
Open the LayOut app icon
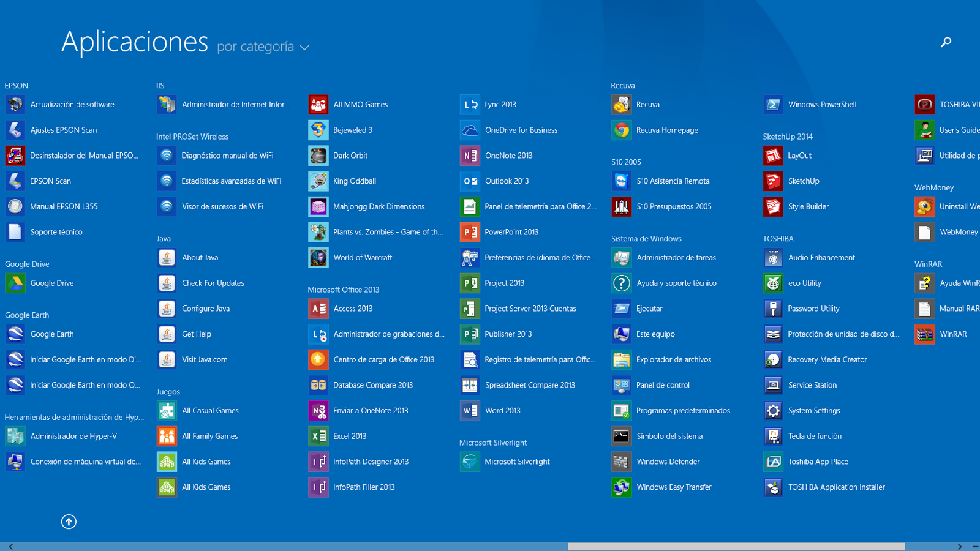pyautogui.click(x=773, y=156)
